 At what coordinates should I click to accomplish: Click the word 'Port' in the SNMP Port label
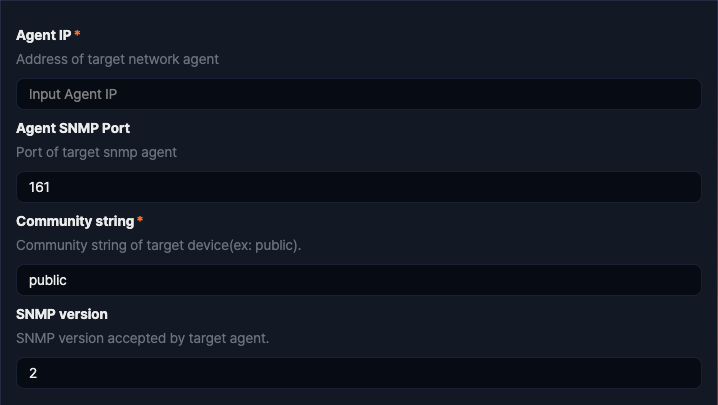114,128
